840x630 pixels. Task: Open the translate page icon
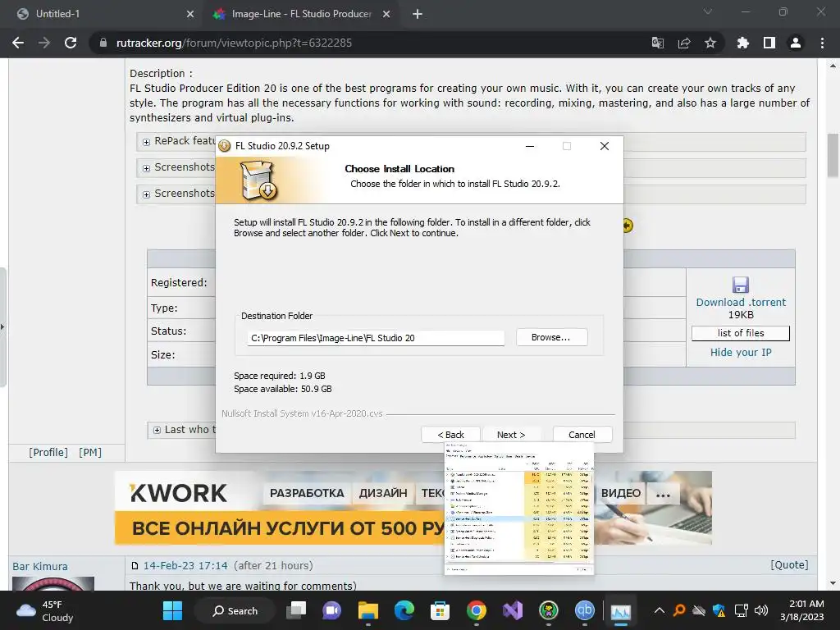[658, 43]
